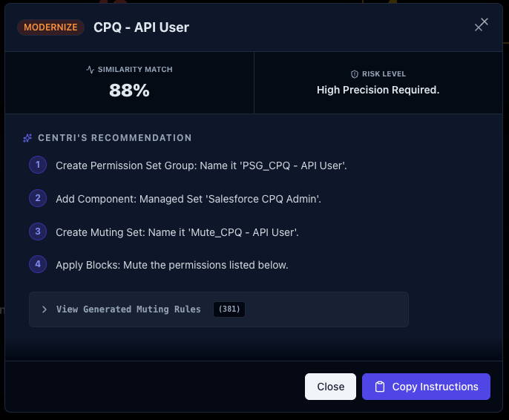Click the sparkle icon beside Centri's Recommendation
Image resolution: width=509 pixels, height=420 pixels.
pos(27,138)
